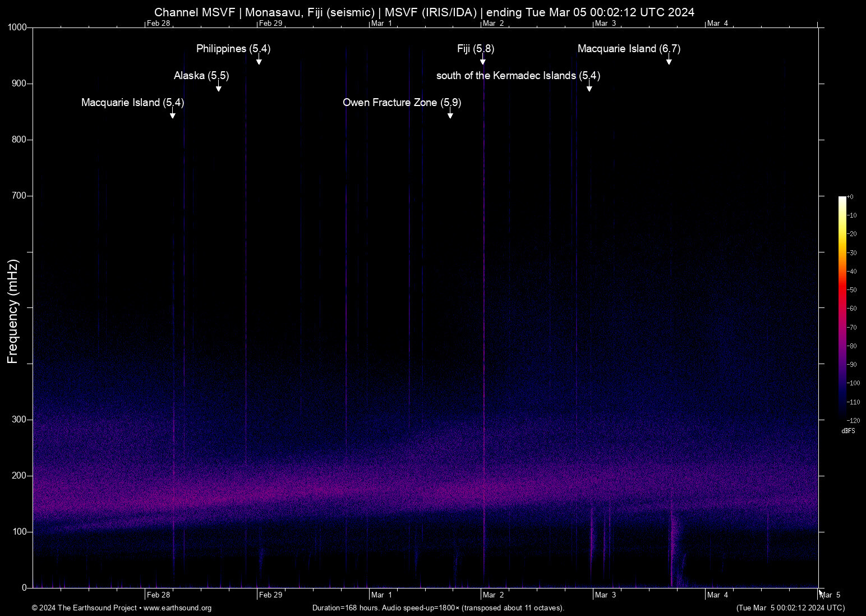Viewport: 866px width, 616px height.
Task: Click the Macquarie Island (5.4) event text
Action: click(x=131, y=103)
